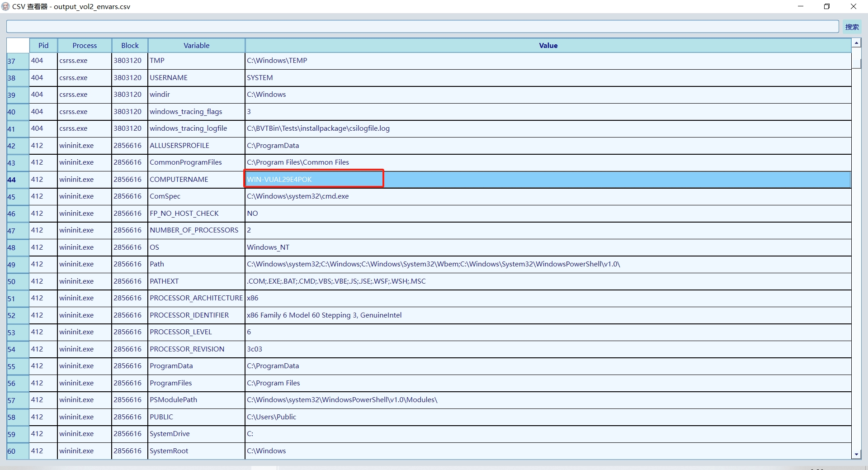This screenshot has width=868, height=470.
Task: Select the ComSpec variable cell
Action: [x=196, y=196]
